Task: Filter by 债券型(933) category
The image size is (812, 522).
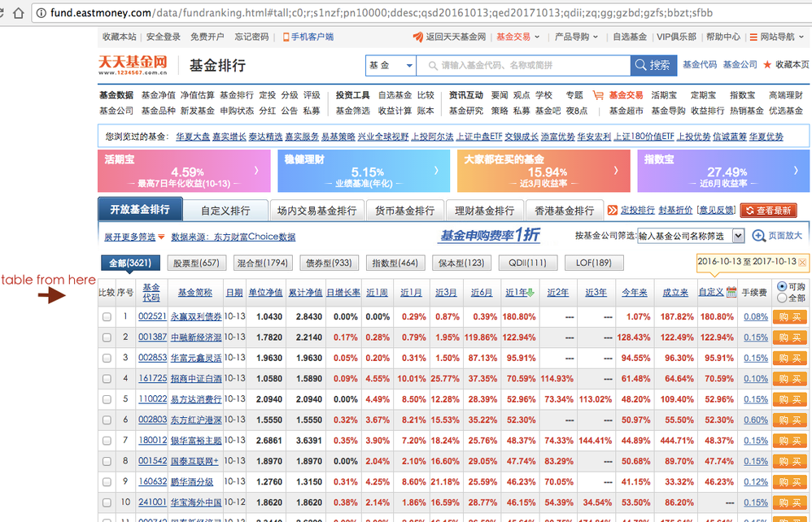Action: (329, 263)
